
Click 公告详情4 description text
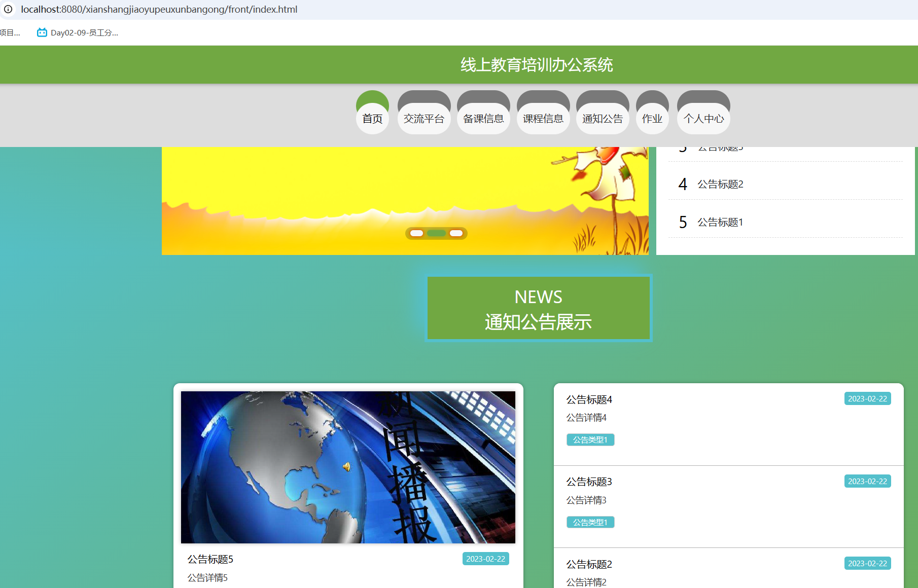click(x=586, y=418)
